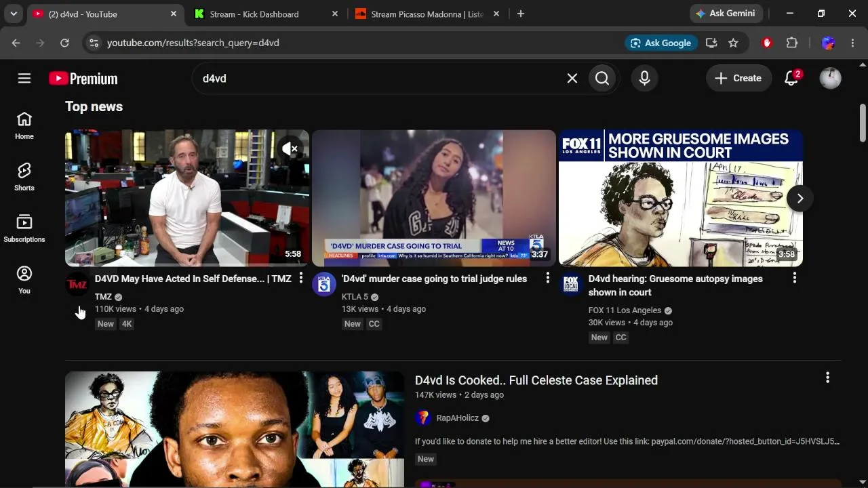Open a new Chrome tab
Screen dimensions: 868x488
(521, 14)
